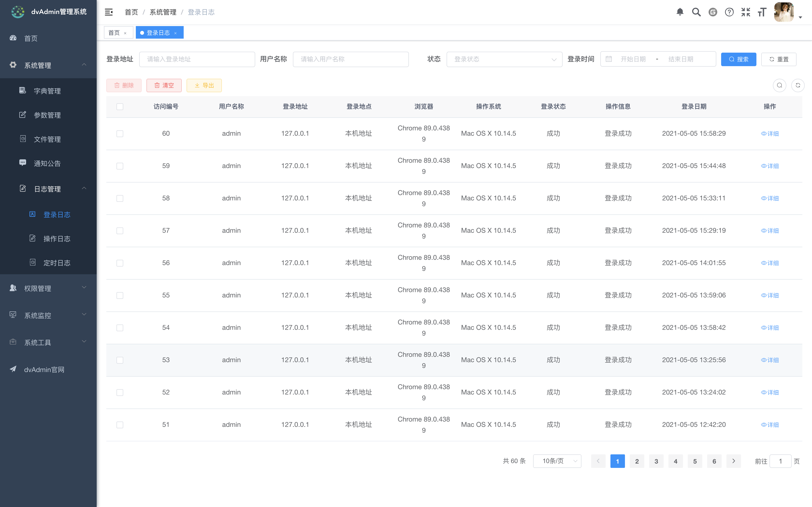Click the 导出 export button
The image size is (812, 507).
[x=204, y=85]
